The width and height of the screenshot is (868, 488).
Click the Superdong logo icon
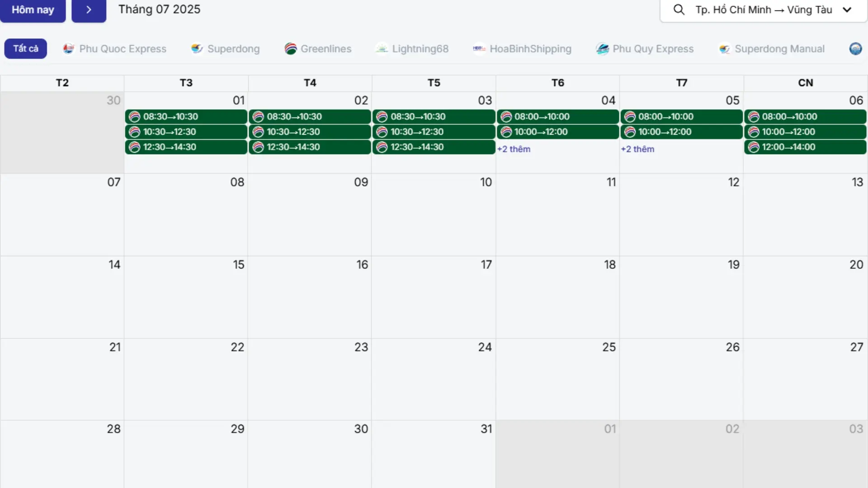pyautogui.click(x=197, y=49)
